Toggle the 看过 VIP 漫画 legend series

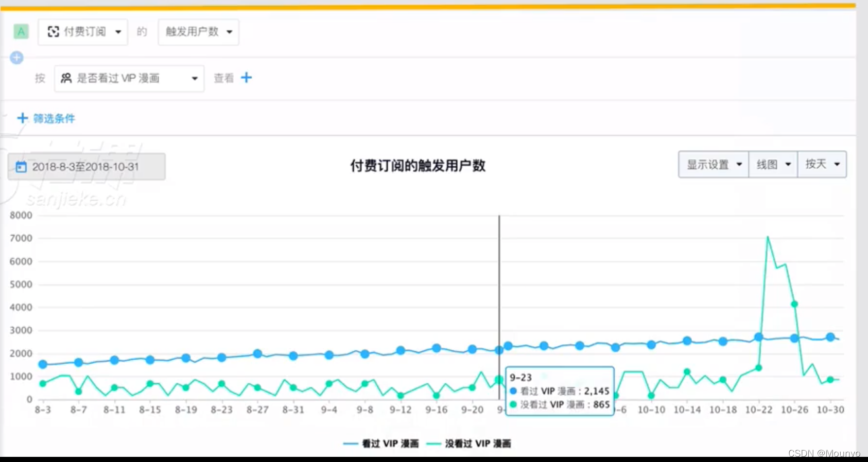(381, 443)
